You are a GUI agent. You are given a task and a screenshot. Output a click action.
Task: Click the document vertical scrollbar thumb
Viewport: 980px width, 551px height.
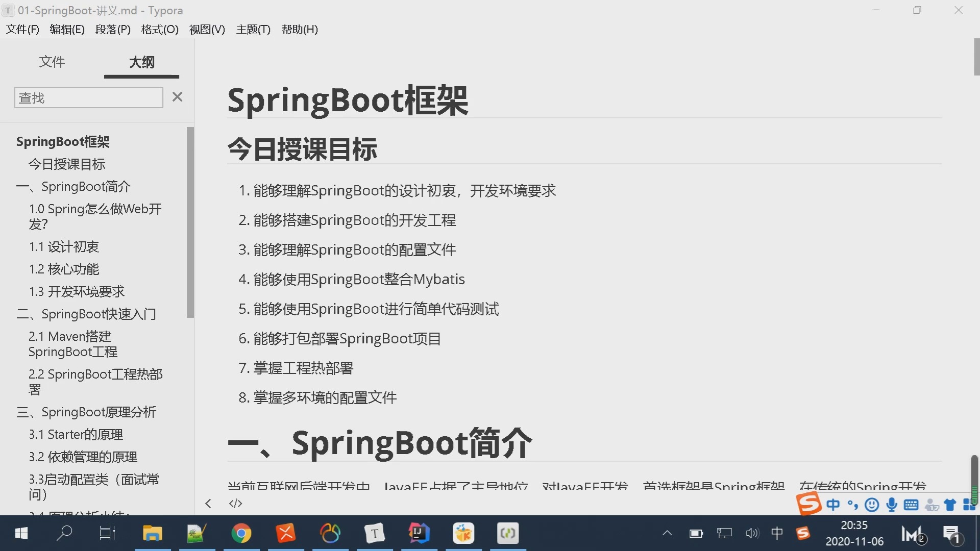point(976,57)
